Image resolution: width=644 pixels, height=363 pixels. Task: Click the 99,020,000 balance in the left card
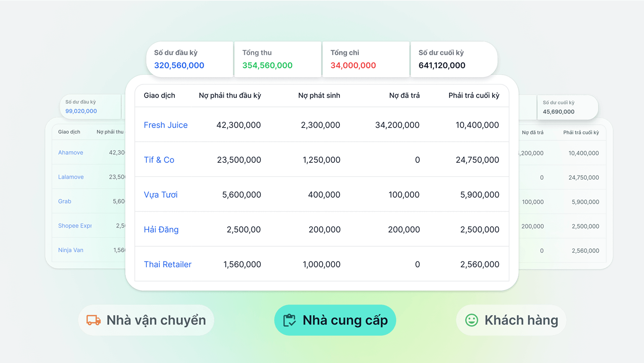point(81,111)
